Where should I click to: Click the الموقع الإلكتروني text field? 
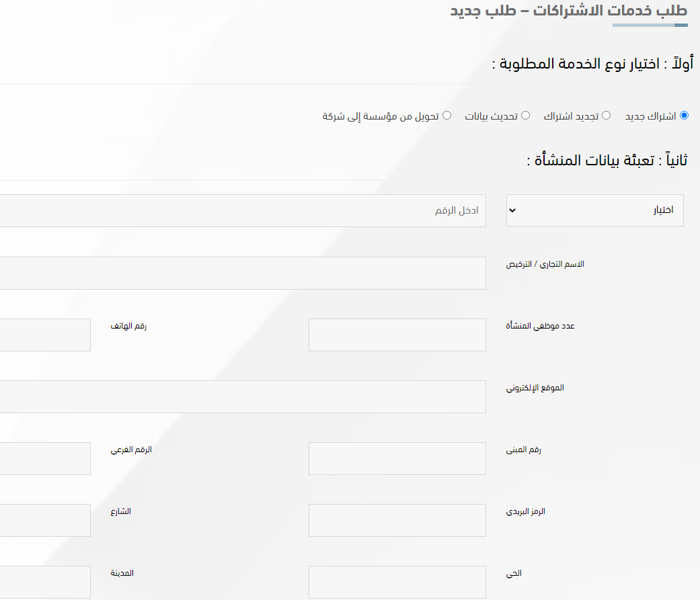(x=242, y=396)
